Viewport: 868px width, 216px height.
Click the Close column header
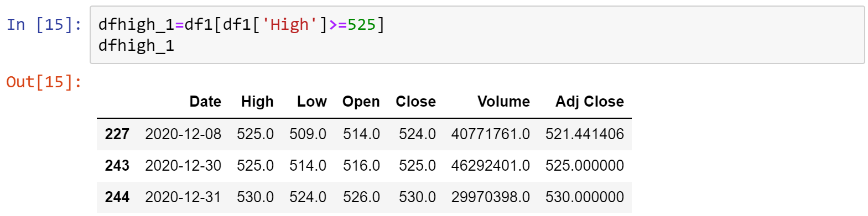click(x=415, y=102)
